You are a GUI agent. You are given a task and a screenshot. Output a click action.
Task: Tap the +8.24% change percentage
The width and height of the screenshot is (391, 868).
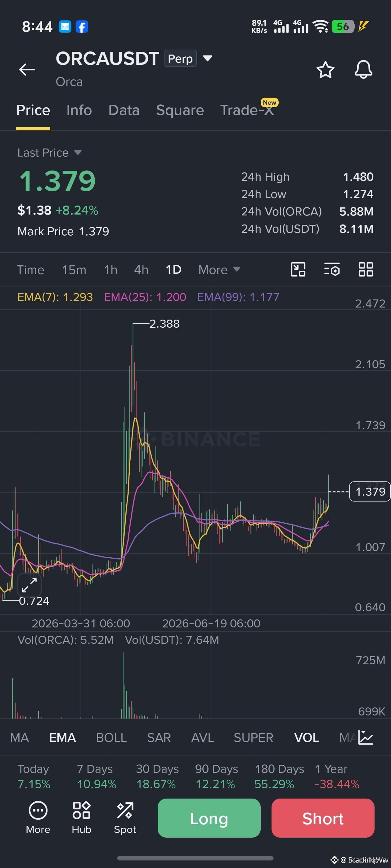click(77, 210)
